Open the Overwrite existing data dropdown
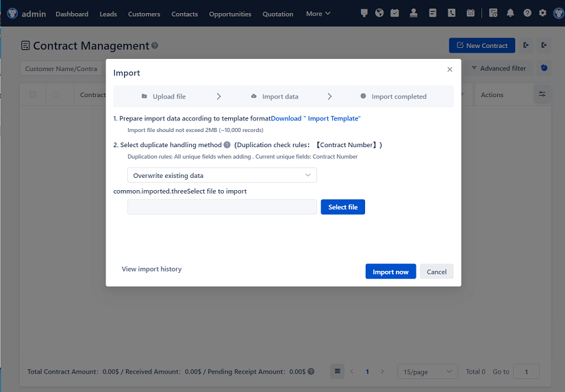 pos(222,175)
